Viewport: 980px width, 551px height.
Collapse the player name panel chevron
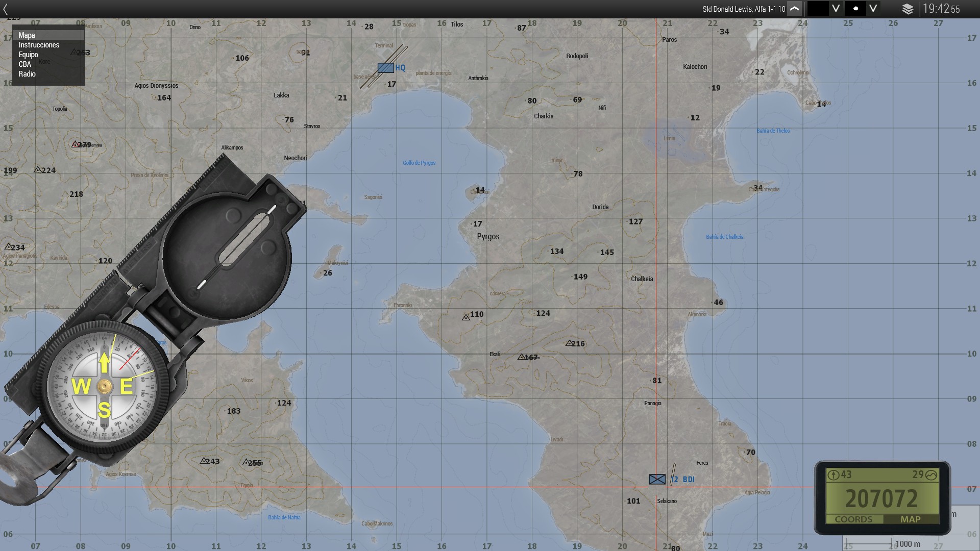click(794, 9)
